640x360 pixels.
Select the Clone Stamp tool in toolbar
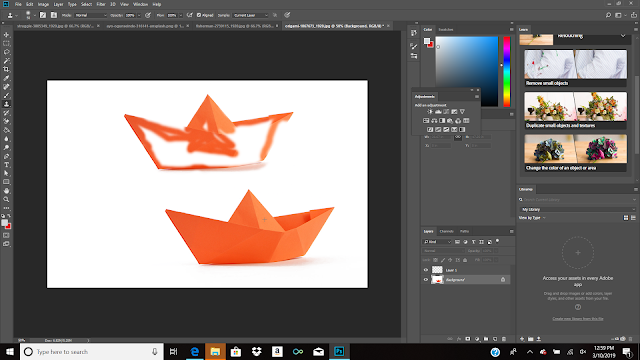point(7,104)
